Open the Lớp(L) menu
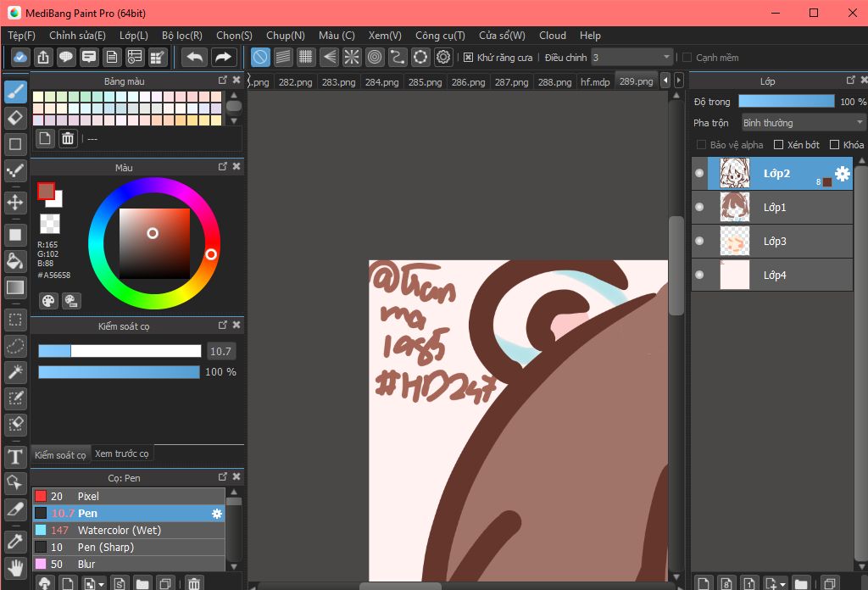This screenshot has height=590, width=868. click(x=134, y=36)
